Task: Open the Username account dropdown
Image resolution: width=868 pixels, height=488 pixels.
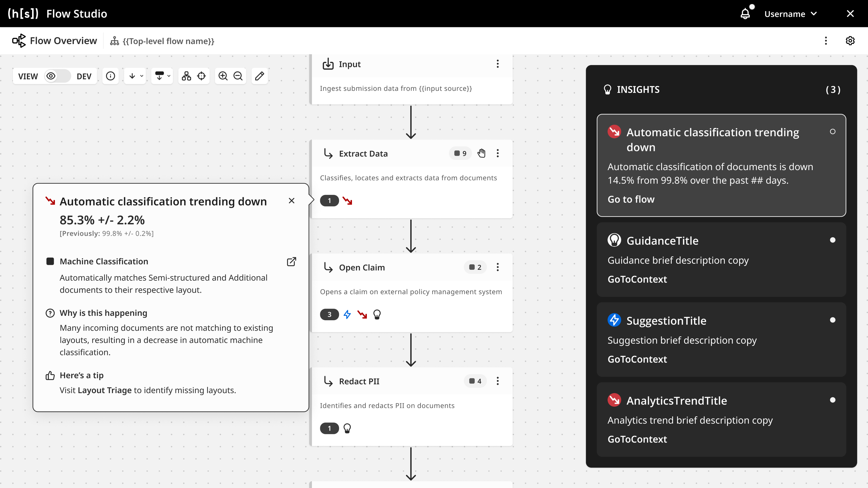Action: (790, 14)
